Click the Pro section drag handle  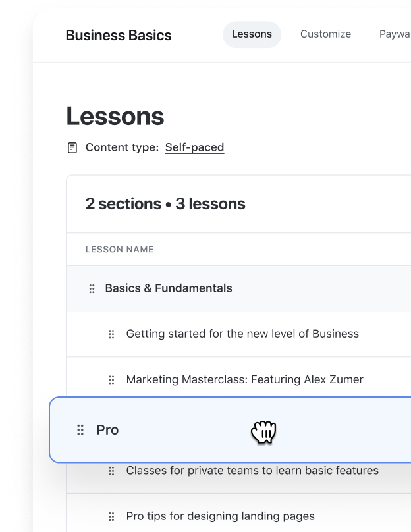tap(80, 430)
